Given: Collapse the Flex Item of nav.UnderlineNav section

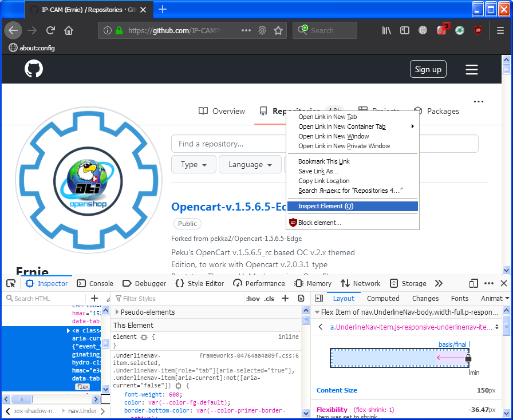Looking at the screenshot, I should click(x=317, y=312).
